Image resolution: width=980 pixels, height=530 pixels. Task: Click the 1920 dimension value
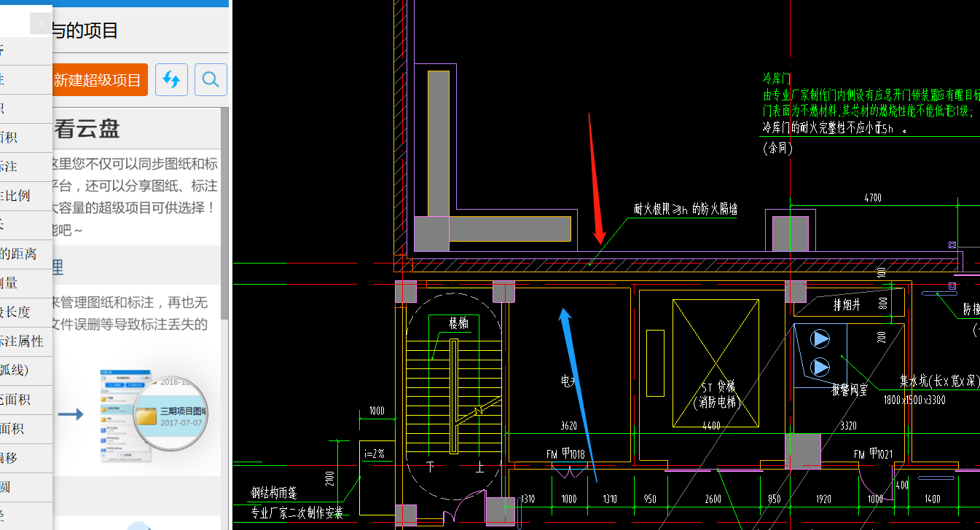tap(823, 499)
